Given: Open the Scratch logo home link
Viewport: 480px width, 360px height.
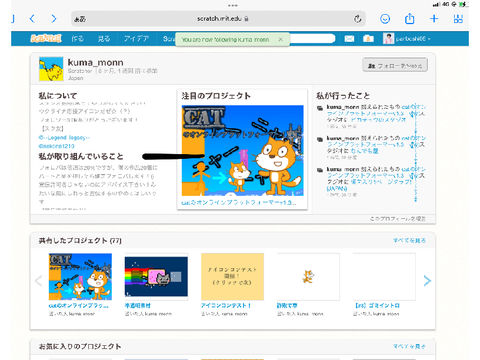Looking at the screenshot, I should pyautogui.click(x=46, y=39).
